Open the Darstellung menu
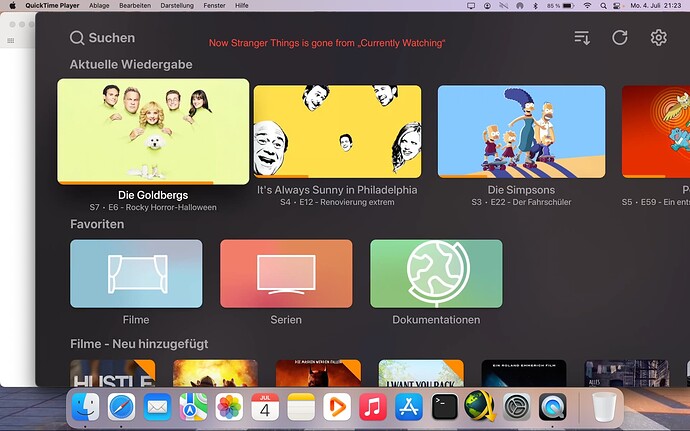Image resolution: width=690 pixels, height=431 pixels. [x=177, y=6]
